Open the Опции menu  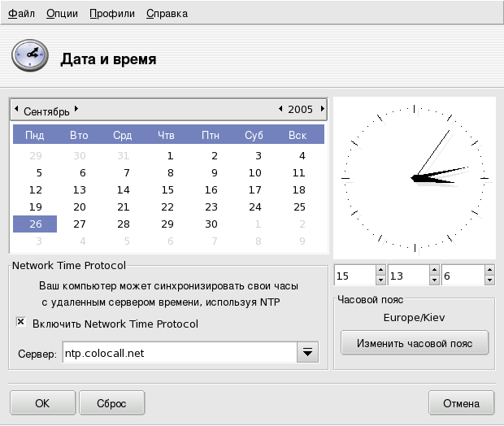[x=63, y=14]
